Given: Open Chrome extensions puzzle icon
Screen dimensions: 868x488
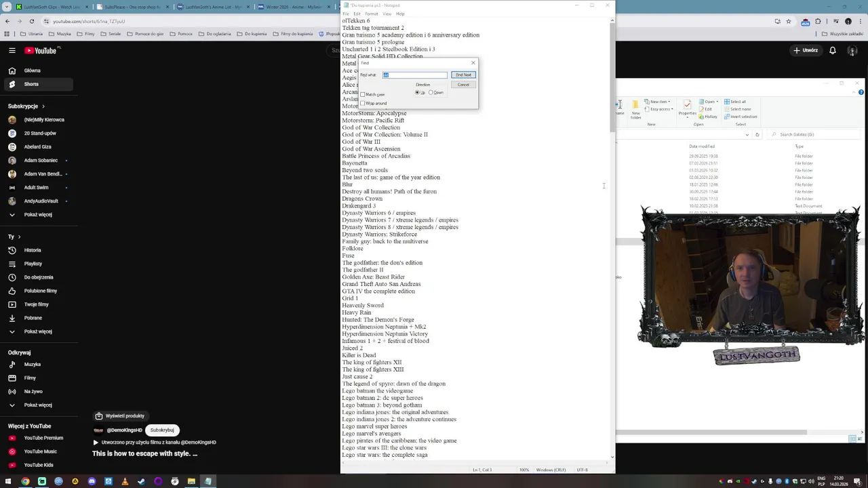Looking at the screenshot, I should [818, 21].
